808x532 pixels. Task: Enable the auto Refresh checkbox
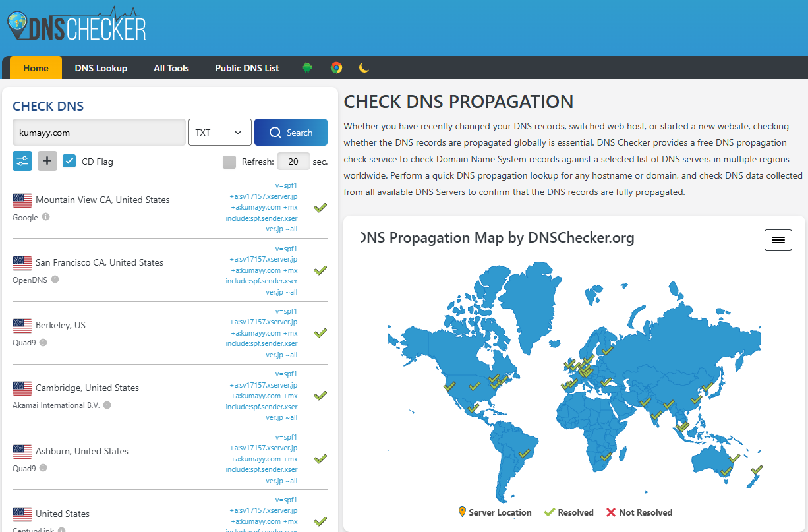[x=229, y=162]
